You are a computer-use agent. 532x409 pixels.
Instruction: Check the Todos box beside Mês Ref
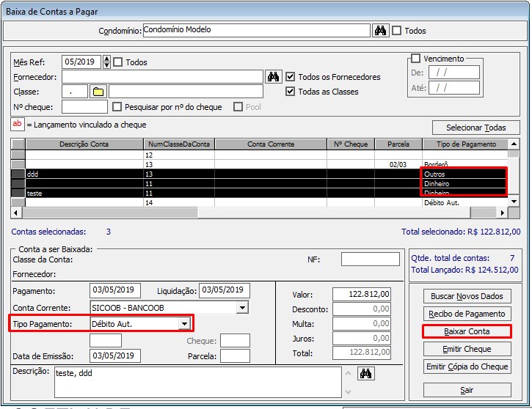tap(117, 62)
